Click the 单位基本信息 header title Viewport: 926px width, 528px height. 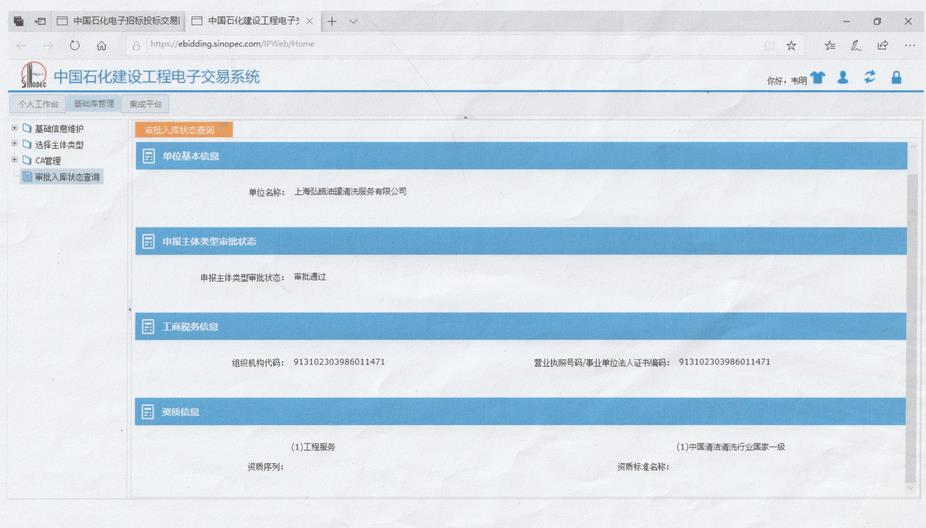click(191, 156)
